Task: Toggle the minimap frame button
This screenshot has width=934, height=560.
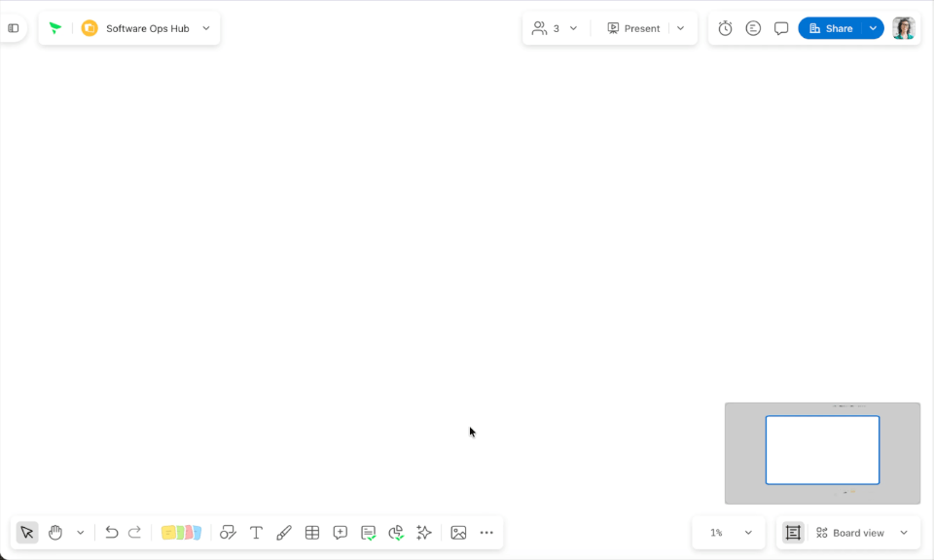Action: coord(793,532)
